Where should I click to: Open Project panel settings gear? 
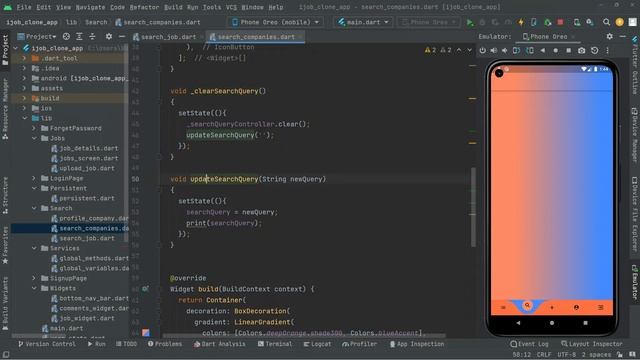109,37
